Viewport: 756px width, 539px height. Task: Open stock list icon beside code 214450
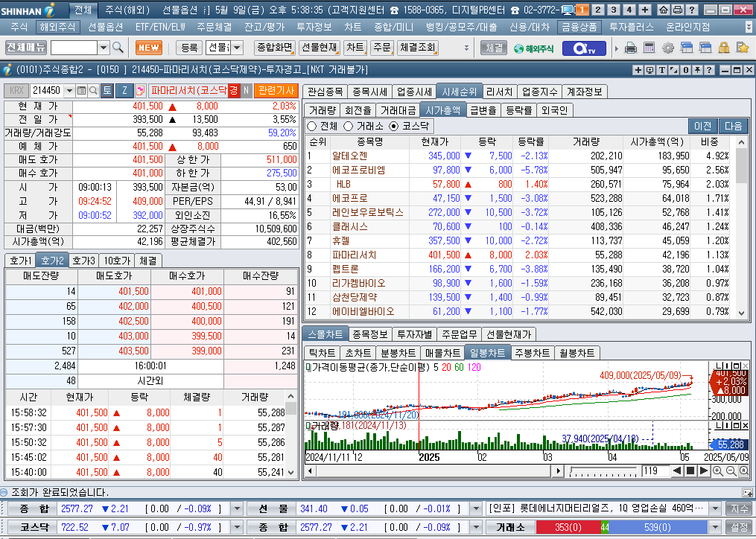[81, 90]
